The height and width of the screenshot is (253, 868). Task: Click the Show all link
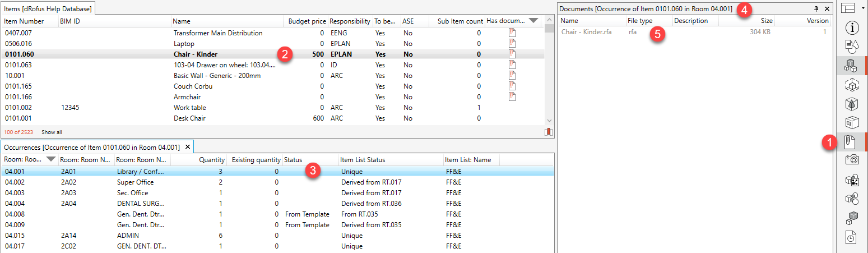pos(52,132)
